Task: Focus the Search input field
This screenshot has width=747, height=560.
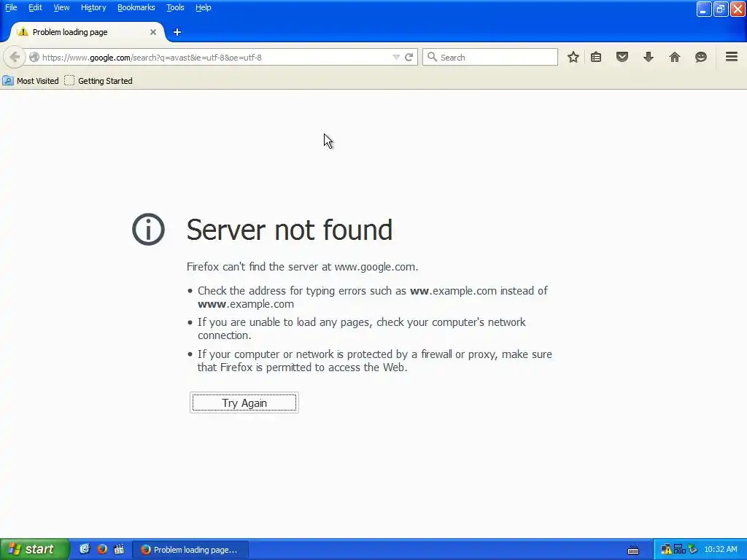Action: click(490, 57)
